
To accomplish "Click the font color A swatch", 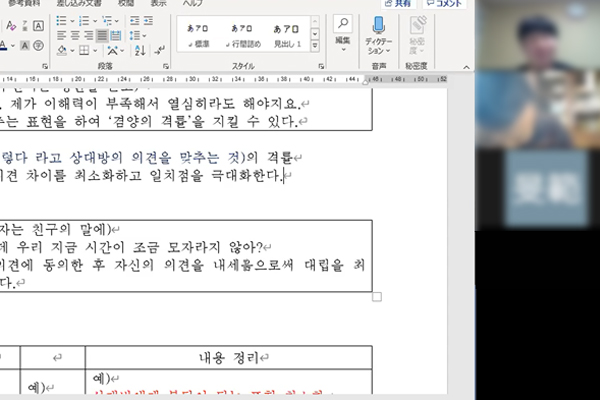I will coord(5,46).
